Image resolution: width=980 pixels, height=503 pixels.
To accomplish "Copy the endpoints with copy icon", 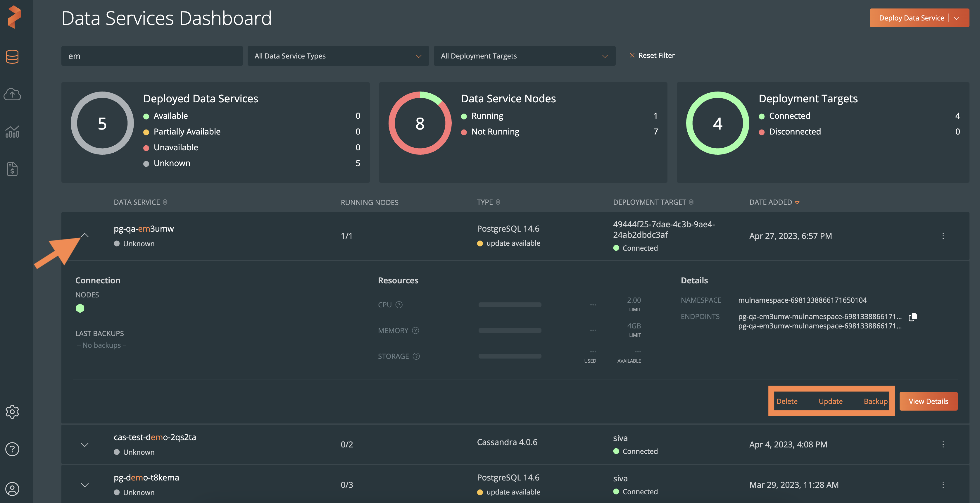I will tap(913, 317).
